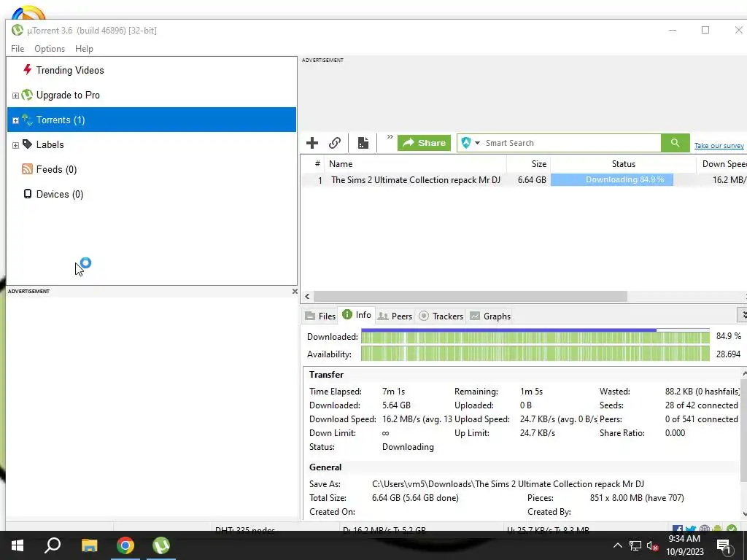Click the Availability pieces bar

535,354
